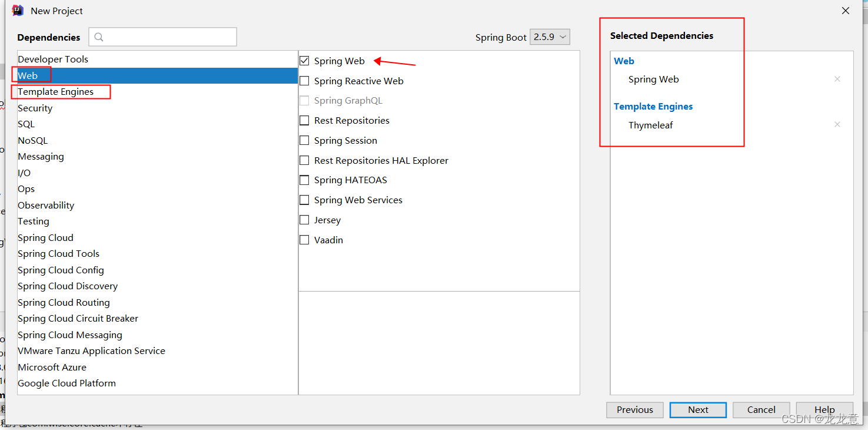The width and height of the screenshot is (868, 430).
Task: Check the Vaadin dependency
Action: pyautogui.click(x=304, y=240)
